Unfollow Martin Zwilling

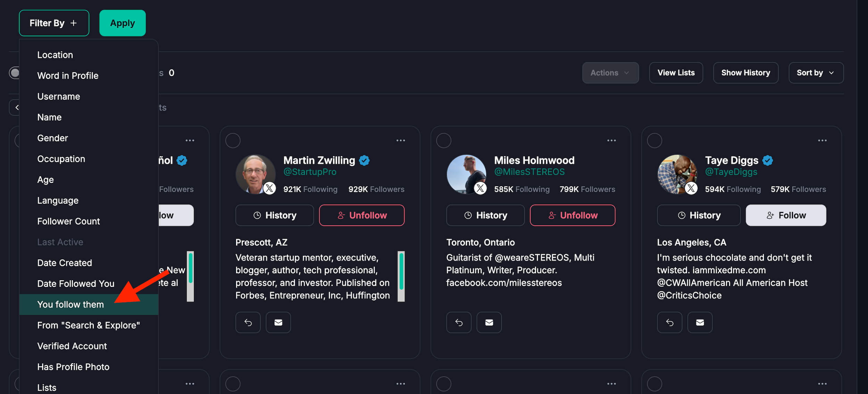[361, 215]
